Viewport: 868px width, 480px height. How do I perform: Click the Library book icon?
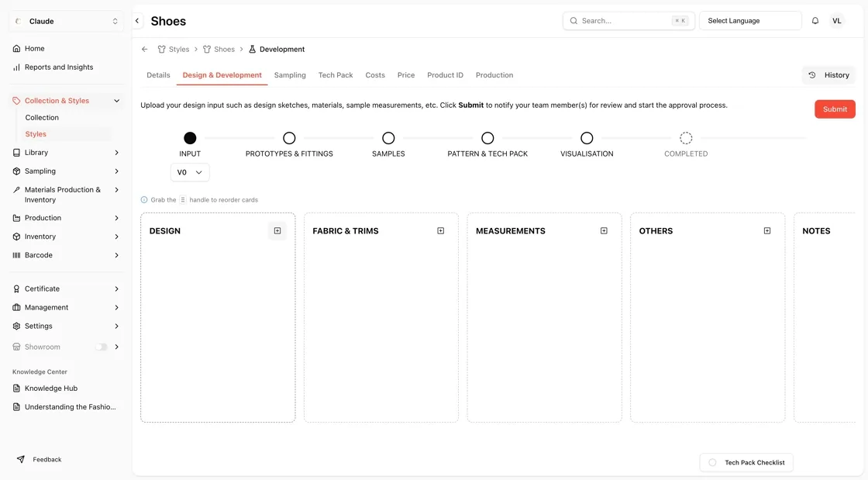coord(16,153)
